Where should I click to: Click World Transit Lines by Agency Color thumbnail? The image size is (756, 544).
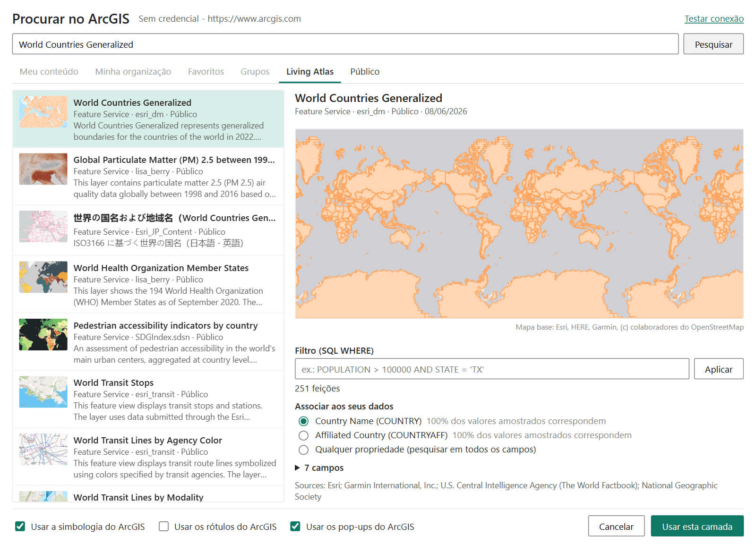[x=43, y=450]
